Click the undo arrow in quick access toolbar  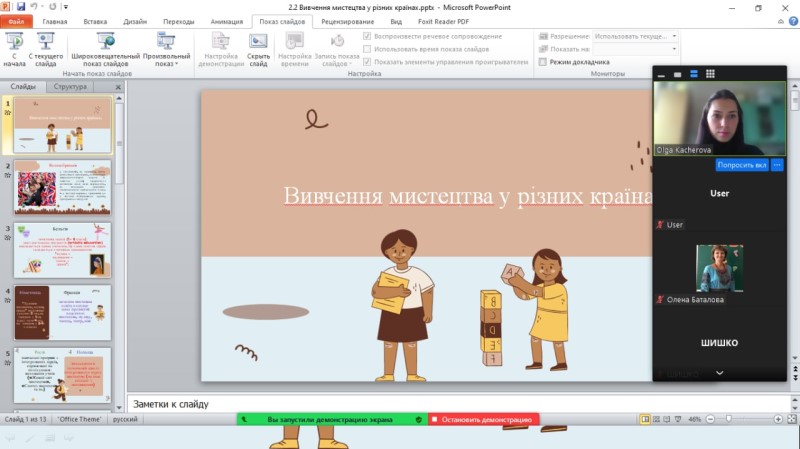35,6
